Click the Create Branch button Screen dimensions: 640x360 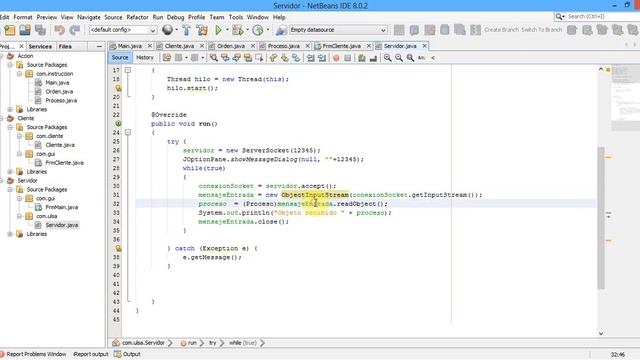[x=501, y=30]
